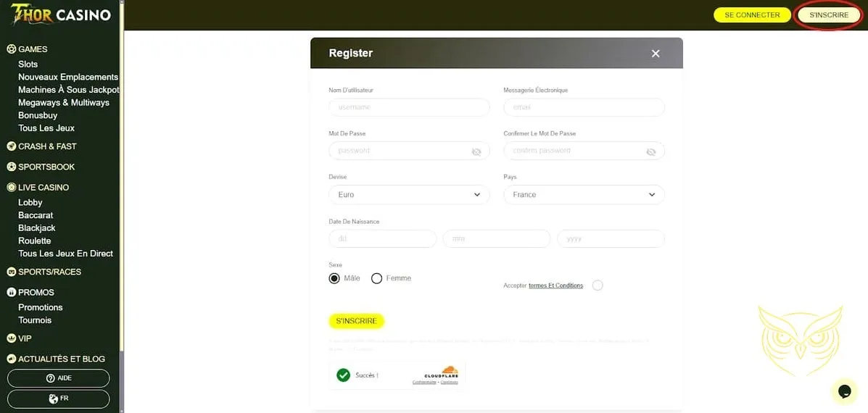Click the Promos icon in sidebar

tap(12, 293)
